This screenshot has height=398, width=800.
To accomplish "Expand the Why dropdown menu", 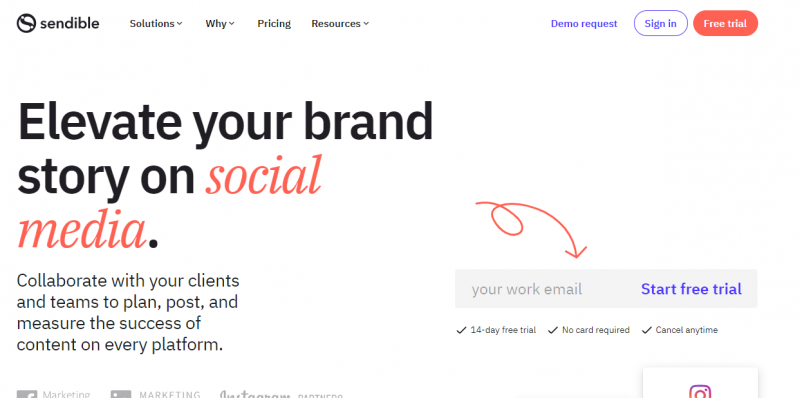I will pos(220,23).
